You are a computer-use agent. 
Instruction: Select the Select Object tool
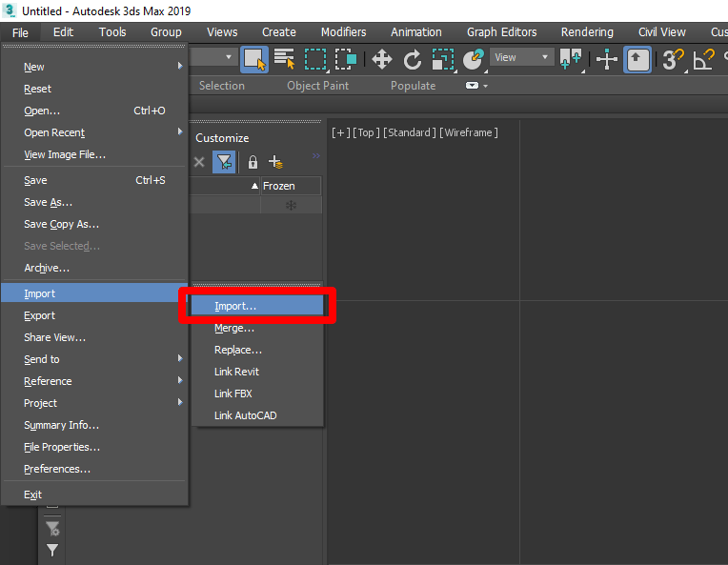254,59
